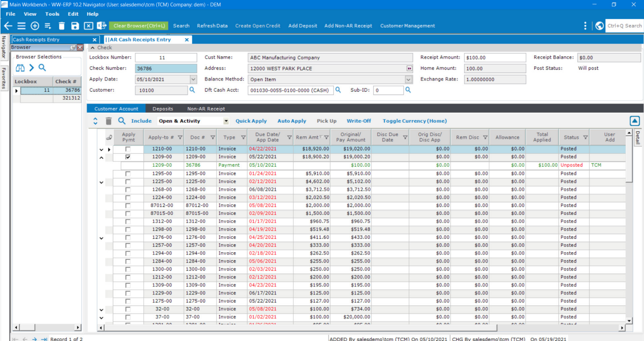Image resolution: width=644 pixels, height=341 pixels.
Task: Open the Include Open & Activity dropdown
Action: point(226,121)
